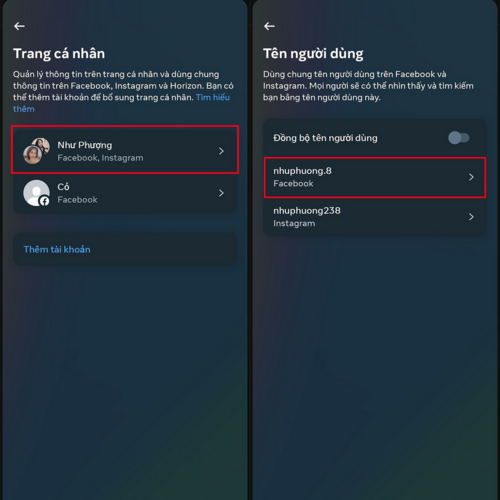Expand Cỏ Facebook row chevron
The width and height of the screenshot is (500, 500).
click(221, 193)
